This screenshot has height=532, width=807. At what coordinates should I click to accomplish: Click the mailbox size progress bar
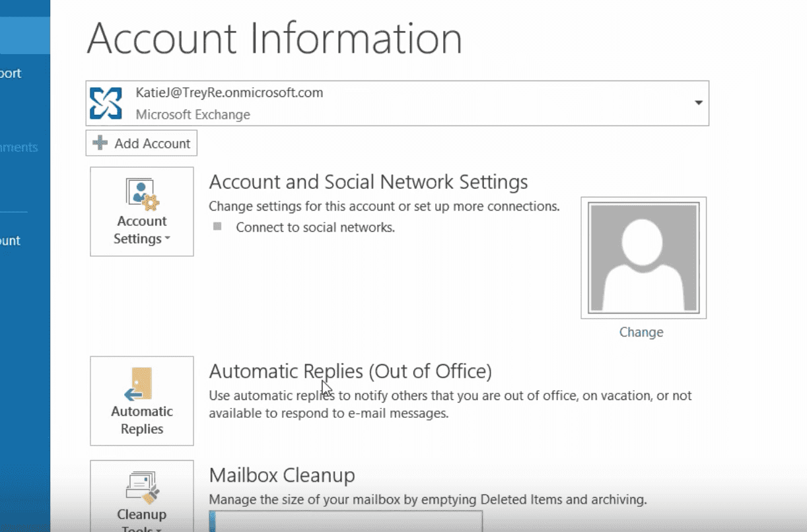pos(345,521)
